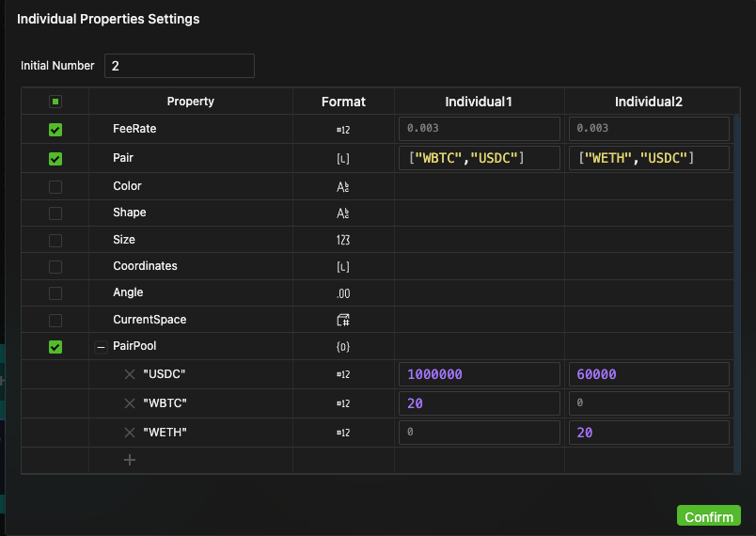Click the Size number format icon
The height and width of the screenshot is (536, 756).
[x=343, y=240]
